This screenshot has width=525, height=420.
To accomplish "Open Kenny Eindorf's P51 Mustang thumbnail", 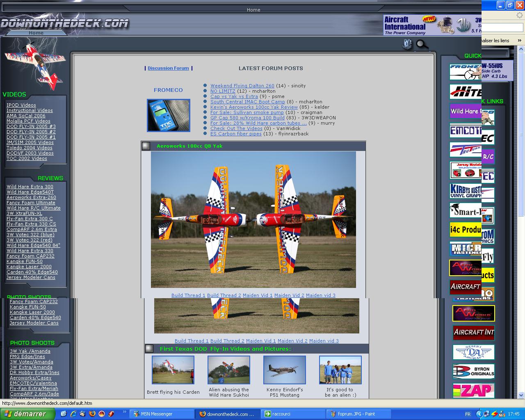I will click(x=285, y=370).
